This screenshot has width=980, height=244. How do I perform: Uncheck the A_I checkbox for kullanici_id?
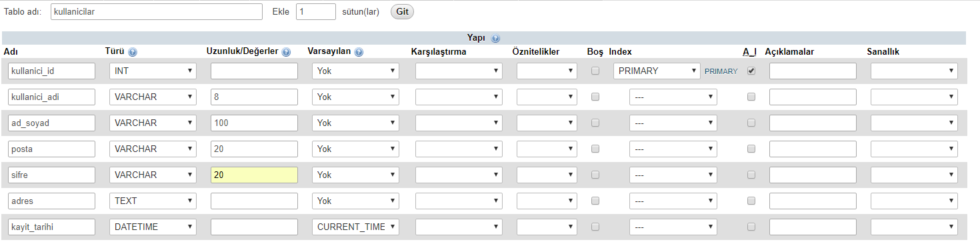[x=751, y=71]
